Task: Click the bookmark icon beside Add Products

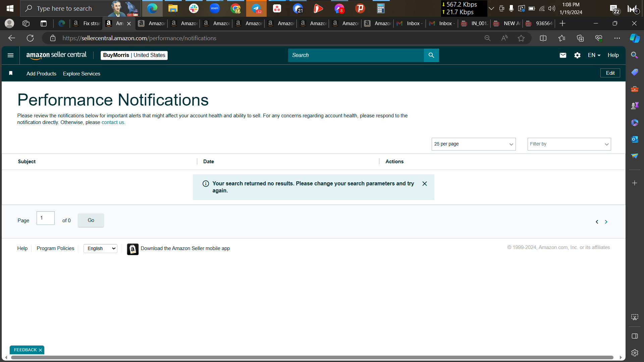Action: pyautogui.click(x=11, y=73)
